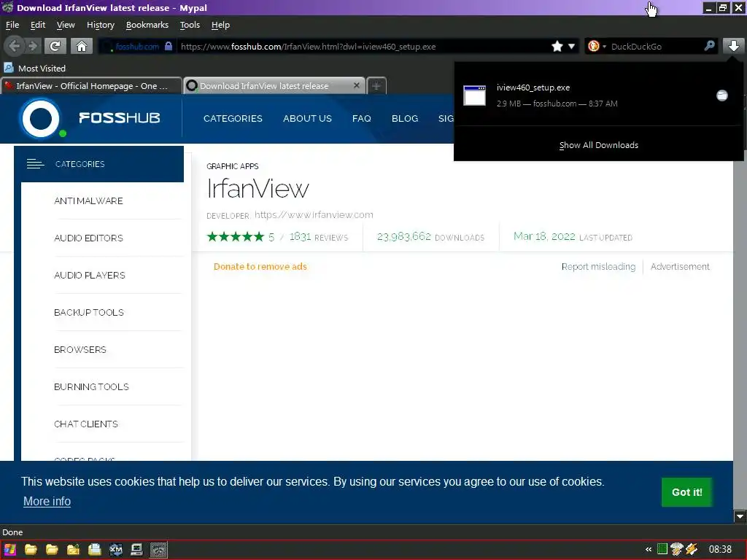Image resolution: width=747 pixels, height=560 pixels.
Task: Click the IrfanView page heading
Action: [x=258, y=189]
